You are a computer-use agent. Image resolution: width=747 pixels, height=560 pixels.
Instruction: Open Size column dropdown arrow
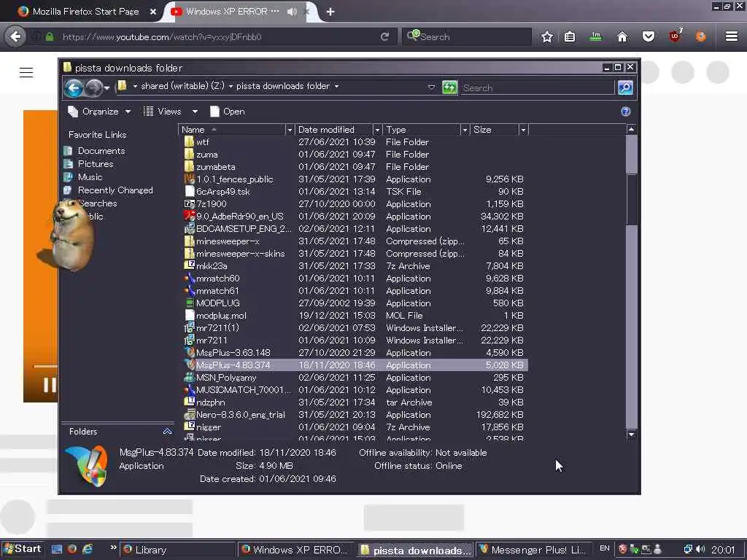click(523, 130)
